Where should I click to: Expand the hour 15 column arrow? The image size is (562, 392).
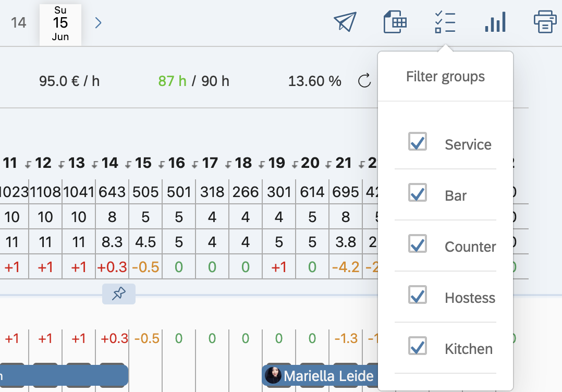[128, 165]
